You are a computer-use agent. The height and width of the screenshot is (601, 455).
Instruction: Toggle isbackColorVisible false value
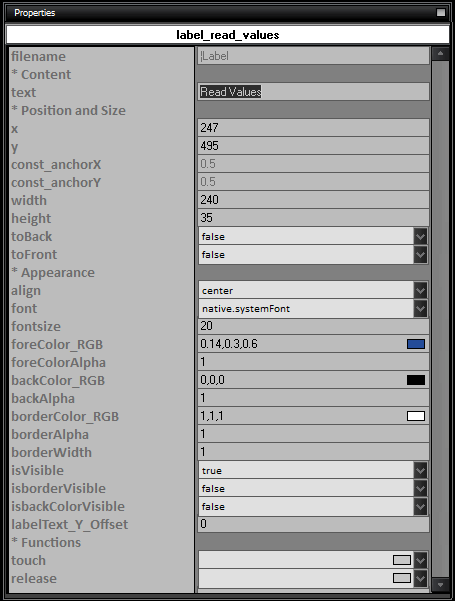coord(421,506)
